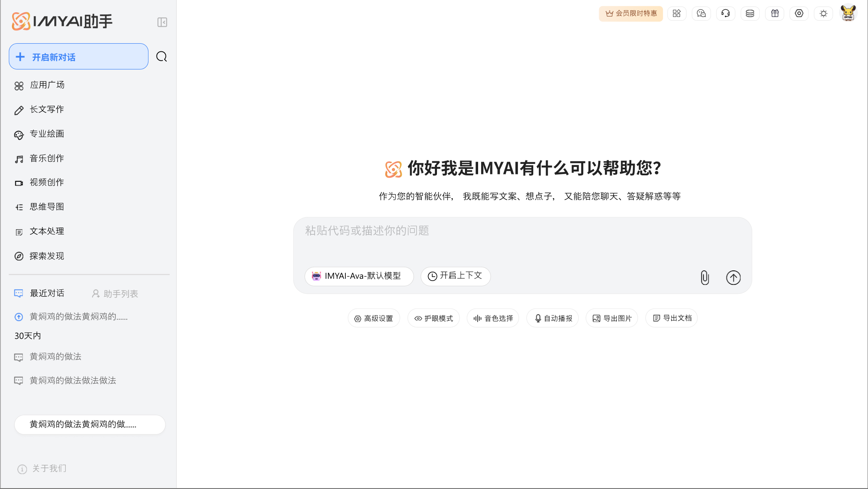Open the customer service headset icon
Viewport: 868px width, 489px height.
725,14
